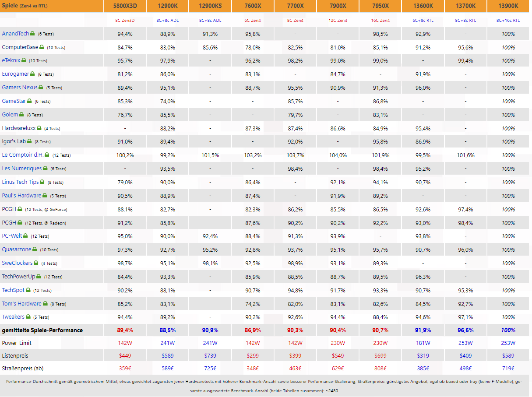Viewport: 532px width, 397px height.
Task: Click TechPowerUp's green lock icon
Action: pos(39,277)
